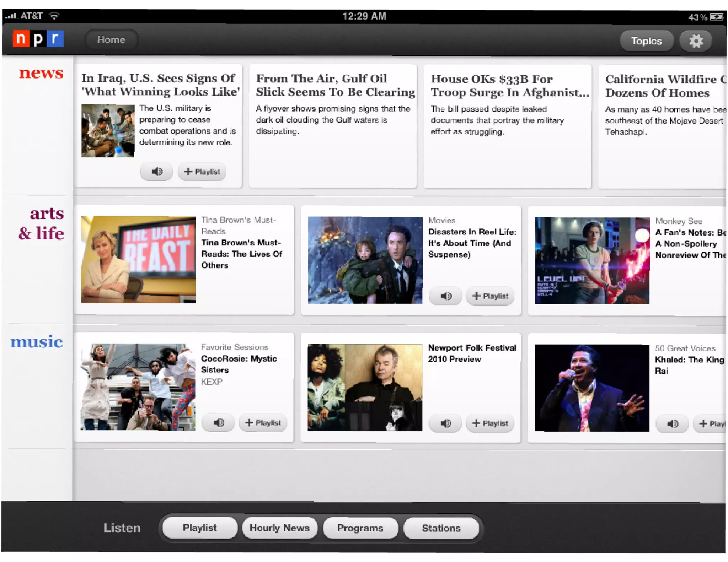
Task: Read the Gulf Oil Slick headline
Action: pyautogui.click(x=335, y=85)
